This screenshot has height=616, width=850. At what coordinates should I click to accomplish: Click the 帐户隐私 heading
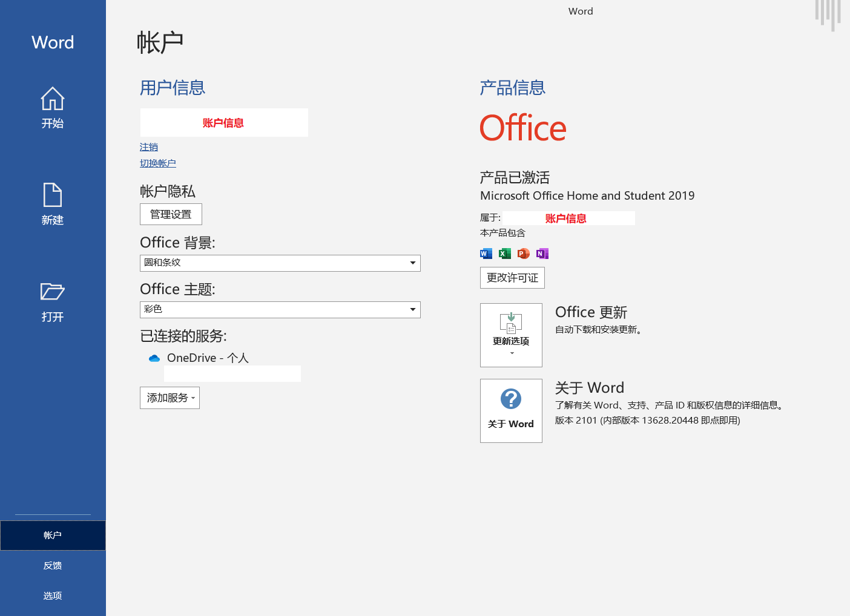pyautogui.click(x=168, y=192)
